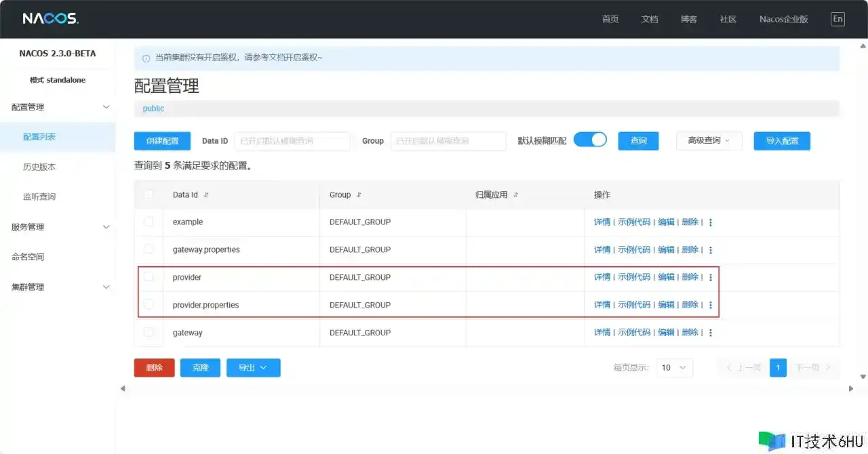Click inside the Data ID search field
Image resolution: width=868 pixels, height=454 pixels.
coord(292,141)
